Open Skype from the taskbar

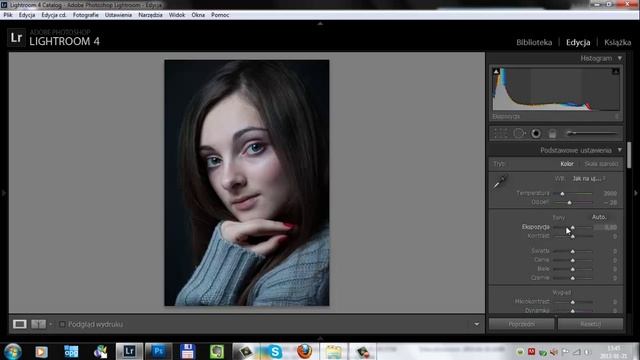(x=276, y=351)
